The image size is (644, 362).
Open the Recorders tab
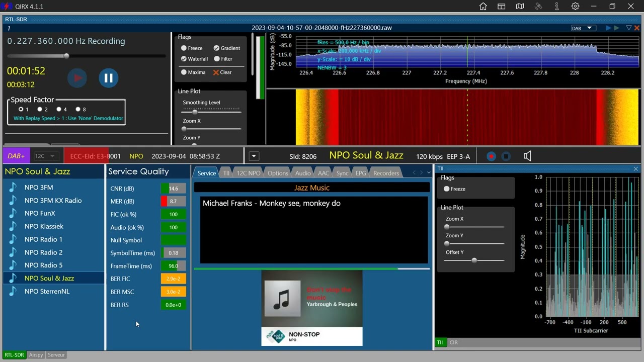(x=386, y=173)
